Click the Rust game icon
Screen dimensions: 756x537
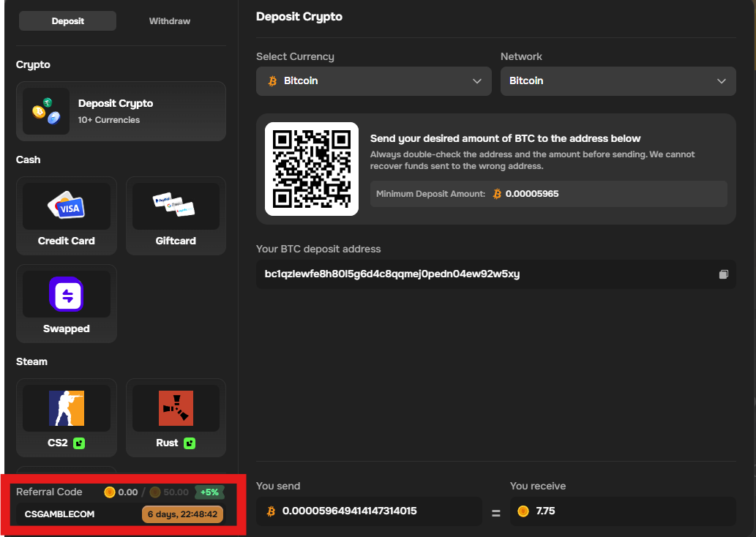click(176, 408)
